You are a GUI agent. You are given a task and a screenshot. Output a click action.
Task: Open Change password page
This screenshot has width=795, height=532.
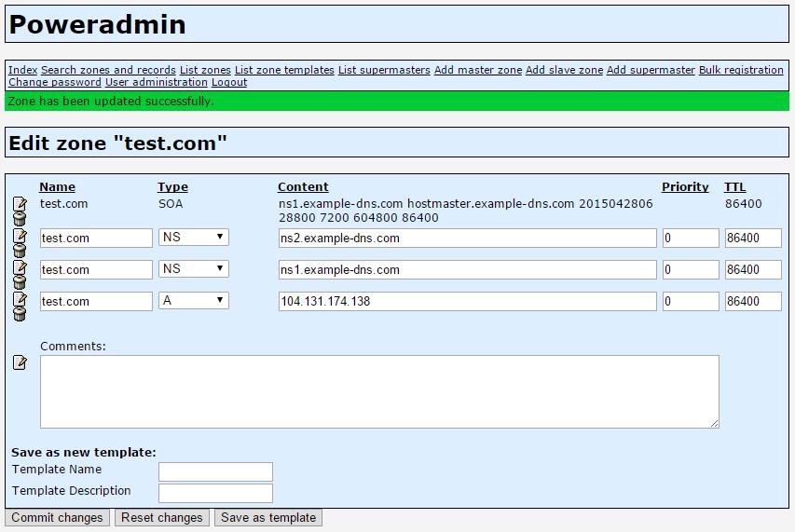(55, 82)
